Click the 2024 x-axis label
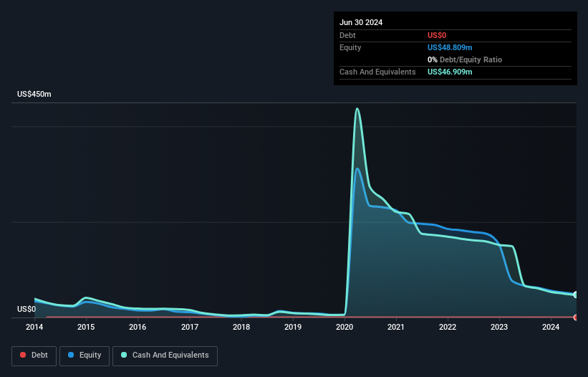 pos(551,327)
